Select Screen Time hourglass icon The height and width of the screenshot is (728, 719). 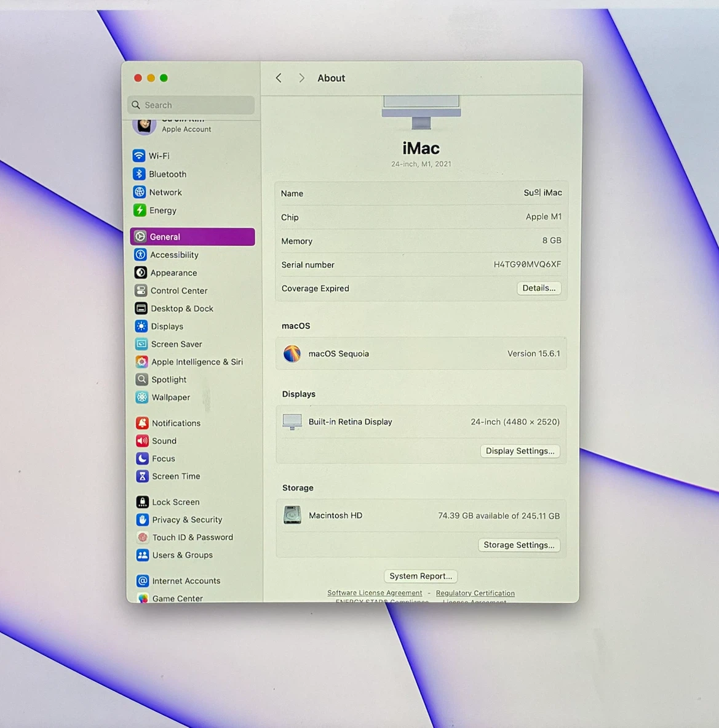coord(143,476)
